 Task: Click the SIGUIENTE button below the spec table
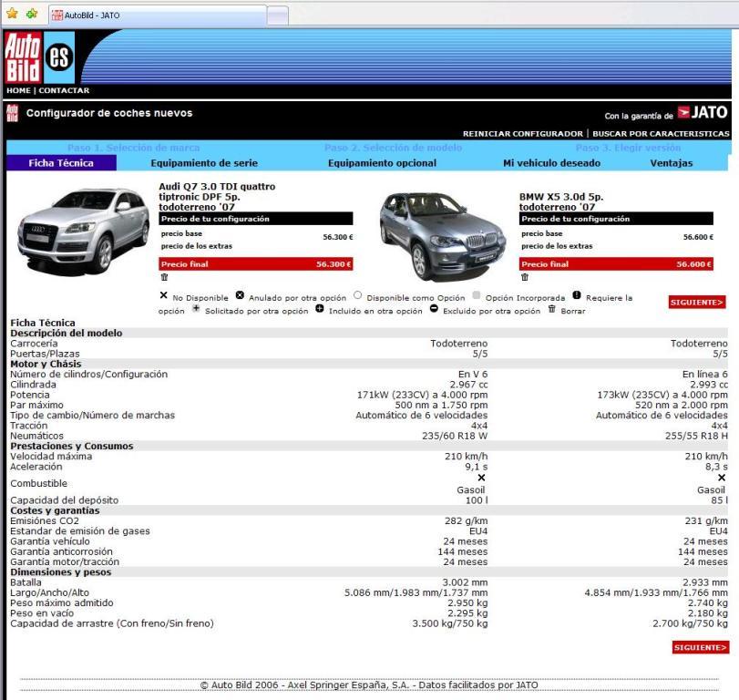point(701,648)
